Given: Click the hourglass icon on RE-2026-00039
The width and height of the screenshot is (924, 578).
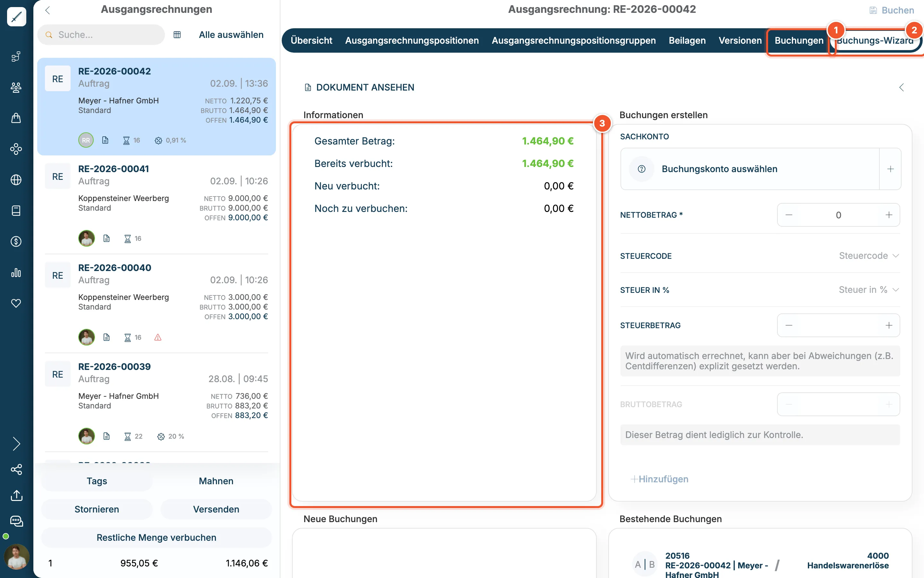Looking at the screenshot, I should point(127,436).
